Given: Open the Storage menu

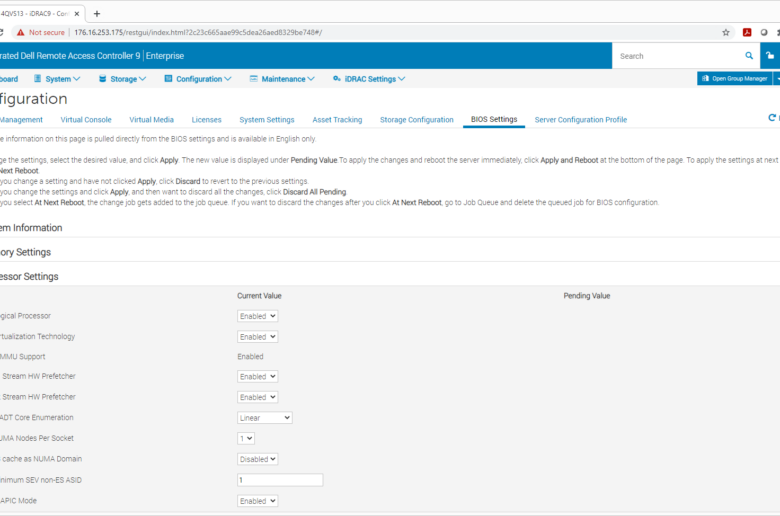Looking at the screenshot, I should click(122, 79).
